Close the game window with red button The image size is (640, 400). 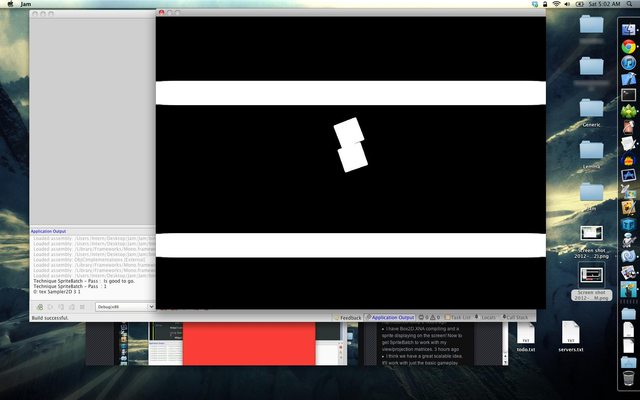tap(161, 13)
